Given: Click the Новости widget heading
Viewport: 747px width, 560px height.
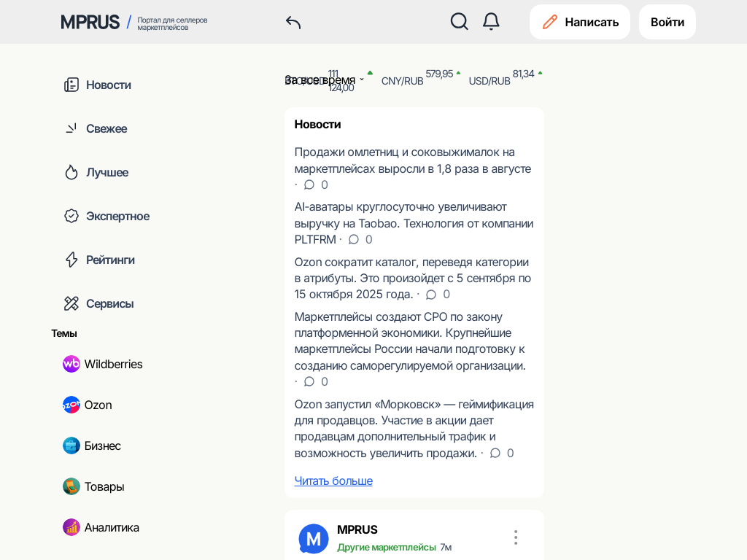Looking at the screenshot, I should 317,124.
